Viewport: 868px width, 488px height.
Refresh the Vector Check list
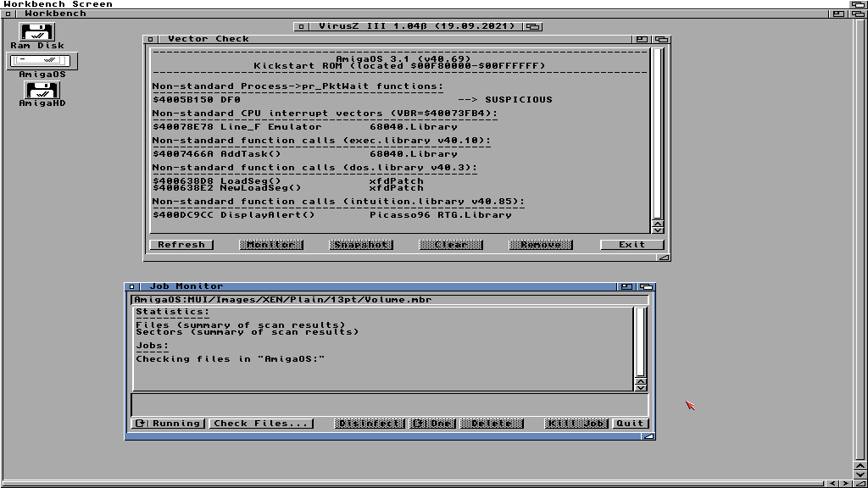coord(181,245)
